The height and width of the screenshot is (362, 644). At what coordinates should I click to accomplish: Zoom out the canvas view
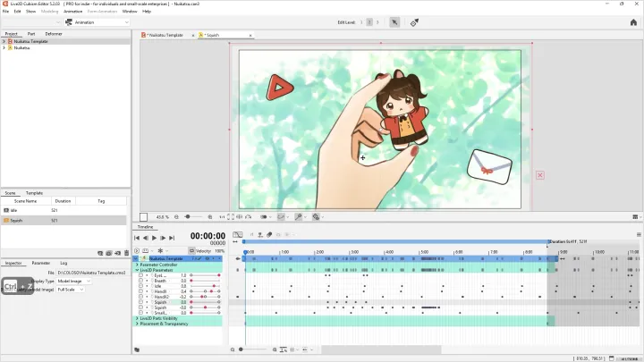pyautogui.click(x=176, y=216)
